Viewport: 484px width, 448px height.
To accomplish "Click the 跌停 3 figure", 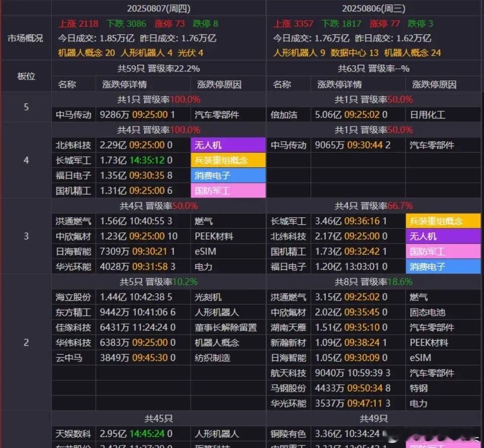I will pyautogui.click(x=420, y=24).
